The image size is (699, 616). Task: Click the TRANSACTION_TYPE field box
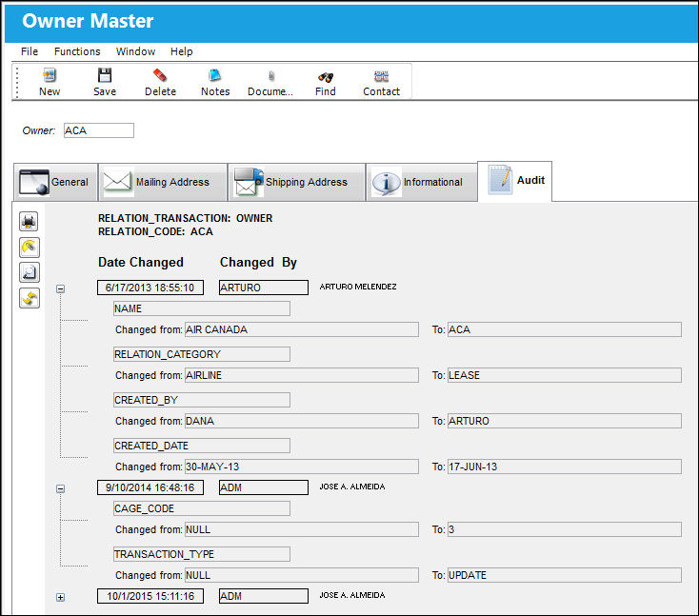point(202,554)
